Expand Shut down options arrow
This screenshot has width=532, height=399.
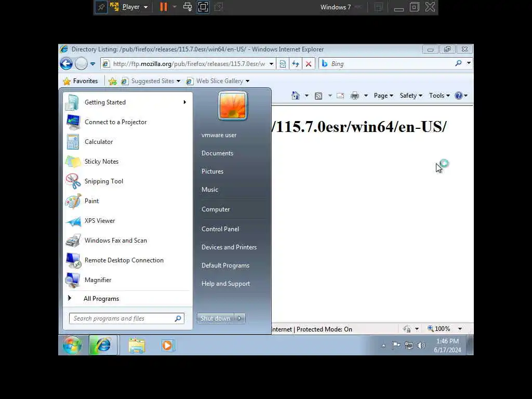240,318
